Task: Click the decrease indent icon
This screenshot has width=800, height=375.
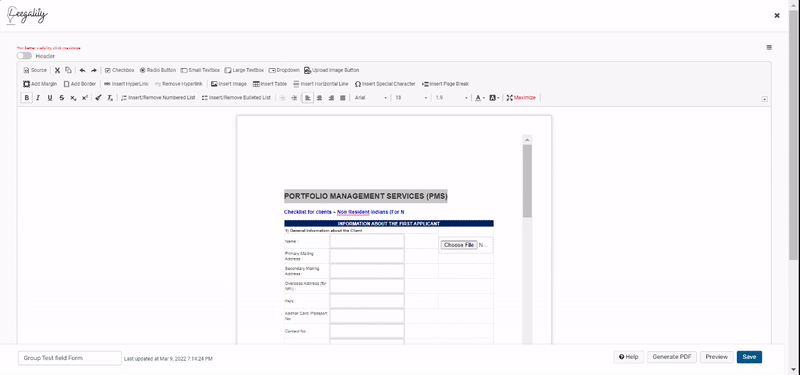Action: (282, 97)
